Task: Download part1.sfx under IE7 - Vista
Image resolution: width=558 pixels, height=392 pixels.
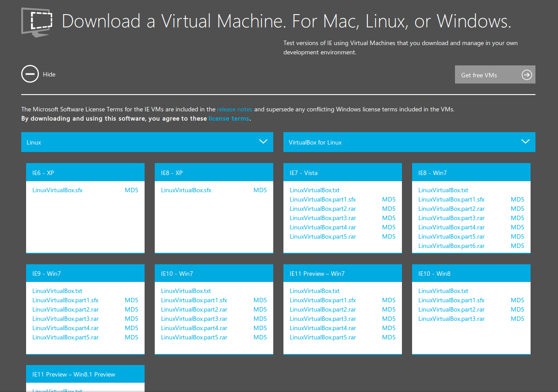Action: [323, 199]
